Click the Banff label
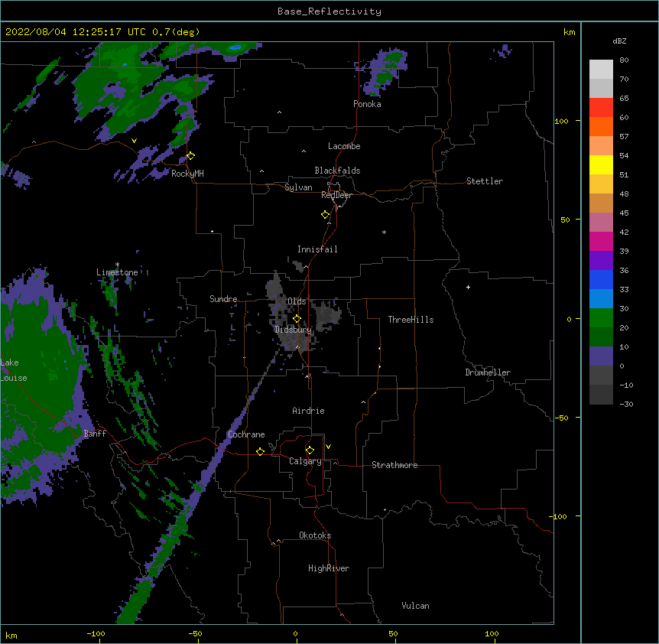 [95, 434]
